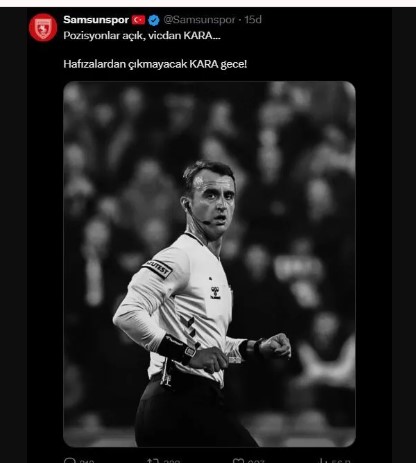Click the referee's face in the photo
This screenshot has width=416, height=463.
click(213, 202)
